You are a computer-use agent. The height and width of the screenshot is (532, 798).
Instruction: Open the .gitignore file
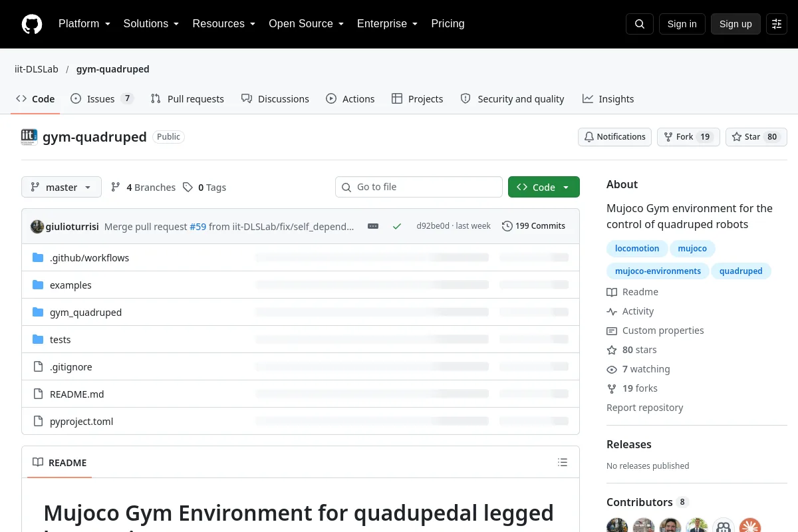70,366
